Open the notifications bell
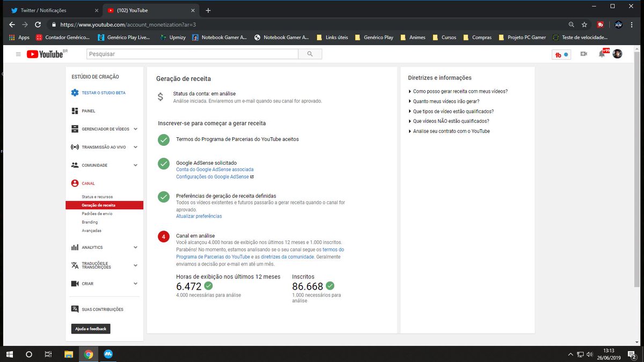 [602, 54]
